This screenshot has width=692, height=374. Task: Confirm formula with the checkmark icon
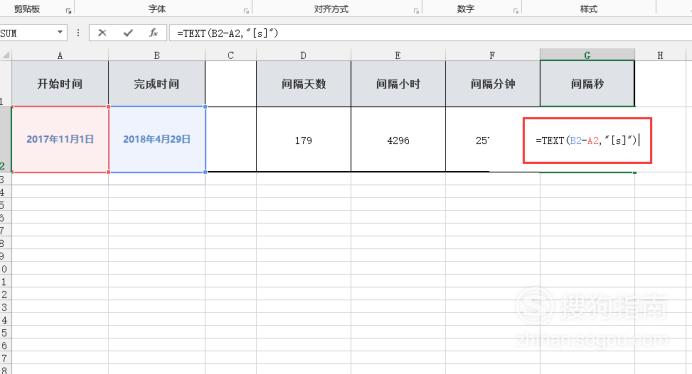point(128,33)
